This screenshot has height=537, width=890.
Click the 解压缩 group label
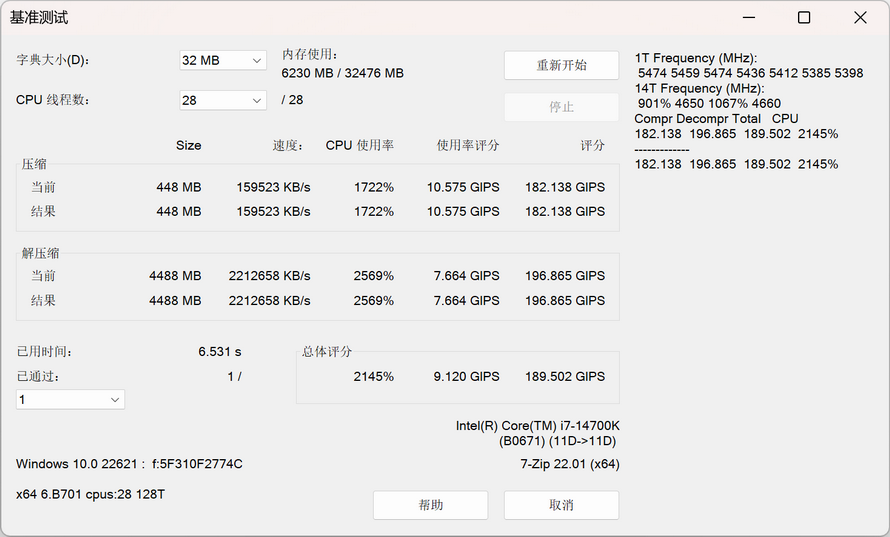pos(40,253)
